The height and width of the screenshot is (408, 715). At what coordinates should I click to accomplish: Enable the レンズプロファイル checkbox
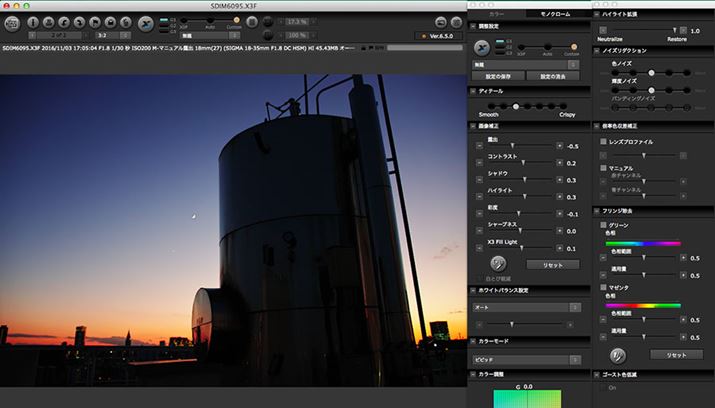603,142
